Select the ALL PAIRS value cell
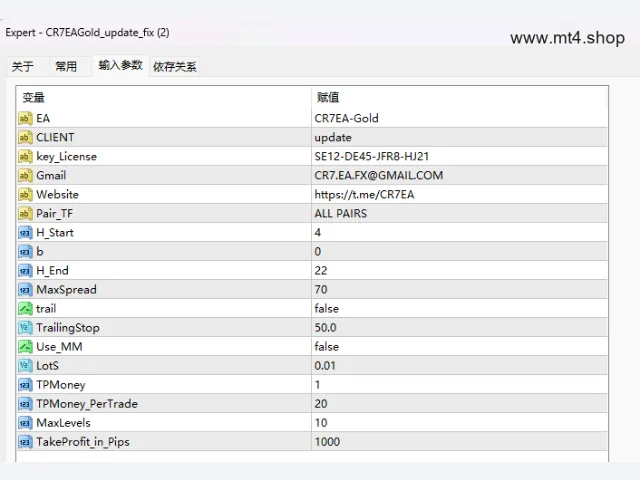The height and width of the screenshot is (480, 640). [459, 213]
